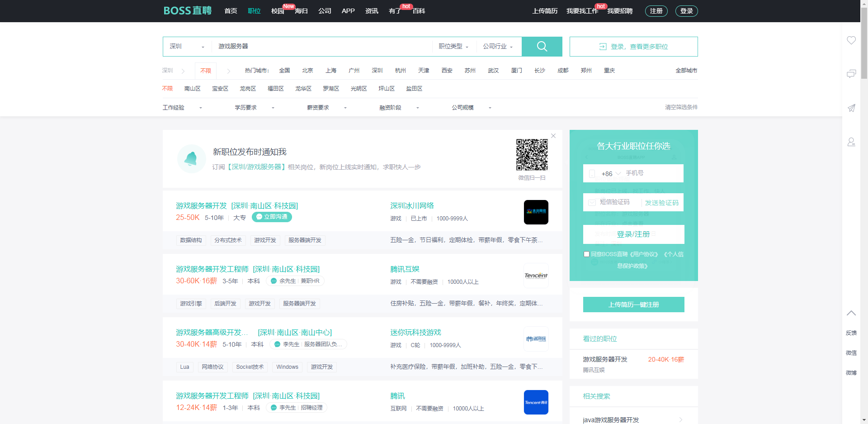Click 发送验证码 link
This screenshot has width=868, height=424.
pyautogui.click(x=662, y=203)
